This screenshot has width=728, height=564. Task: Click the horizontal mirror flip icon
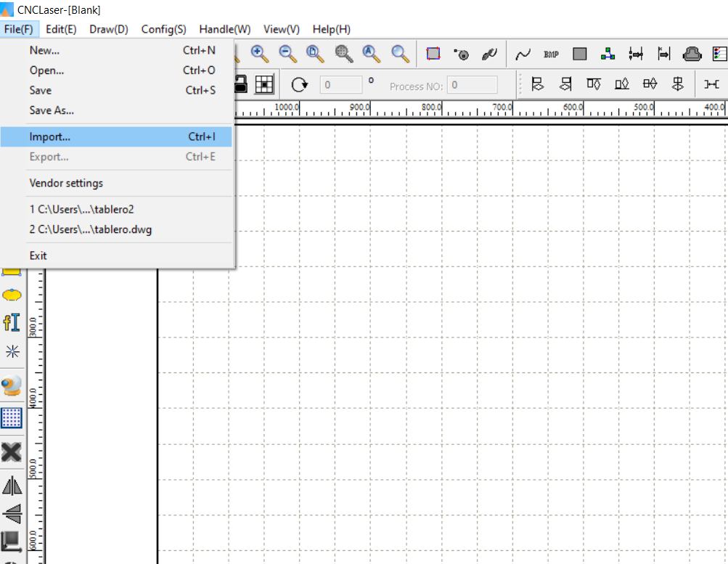click(12, 486)
